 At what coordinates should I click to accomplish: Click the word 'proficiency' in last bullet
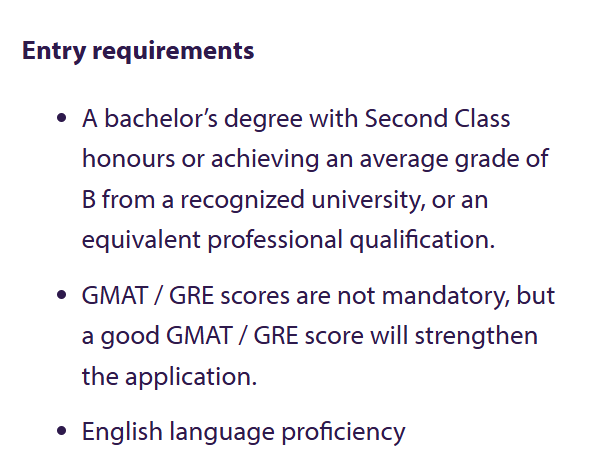(x=343, y=432)
